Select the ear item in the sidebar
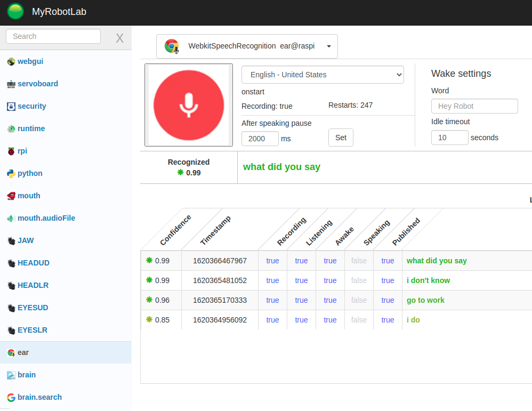This screenshot has height=411, width=532. 23,353
